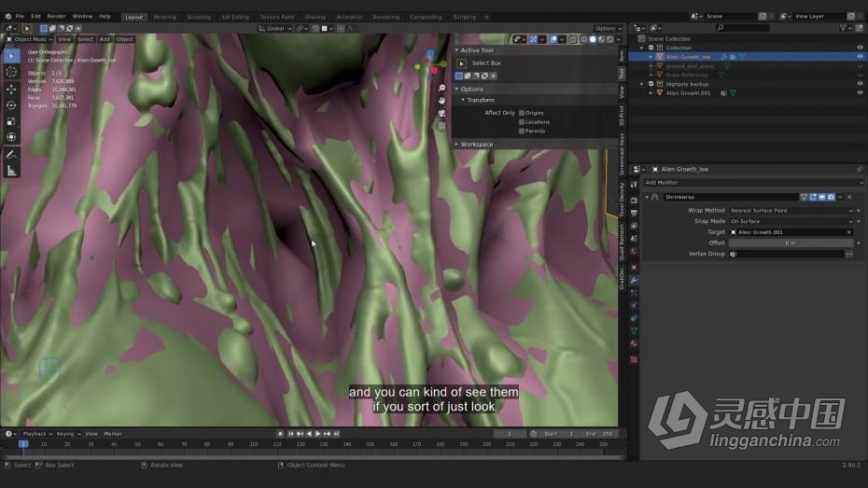Click the play animation button
This screenshot has width=868, height=488.
pos(317,434)
